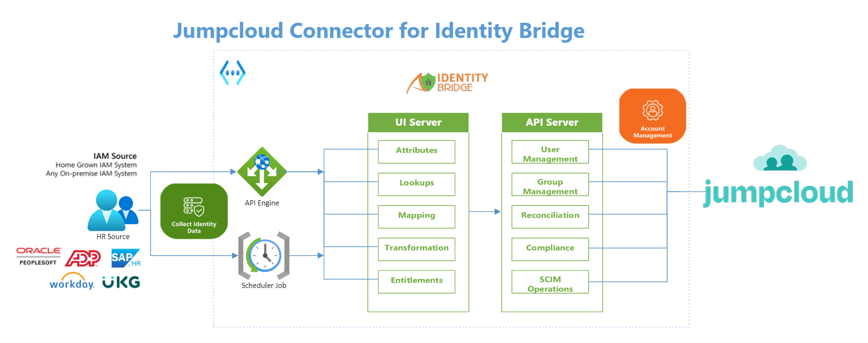Viewport: 868px width, 343px height.
Task: Click the HR Source people icon
Action: 113,210
